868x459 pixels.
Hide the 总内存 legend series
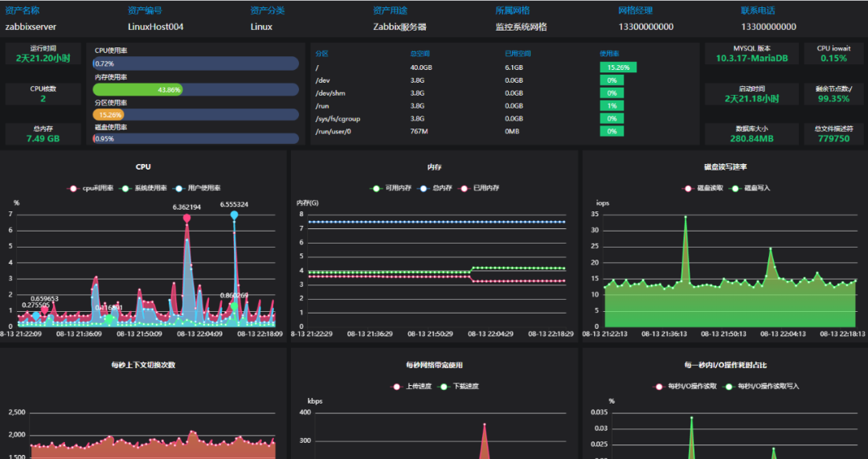435,188
